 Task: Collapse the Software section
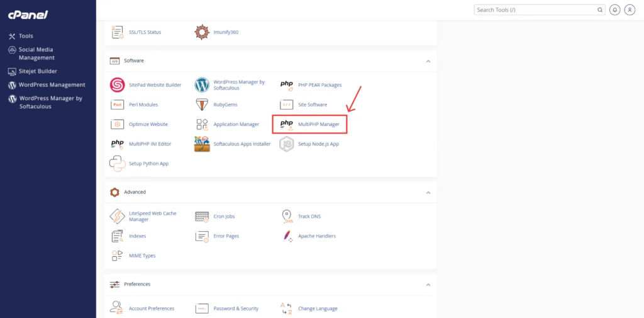428,61
